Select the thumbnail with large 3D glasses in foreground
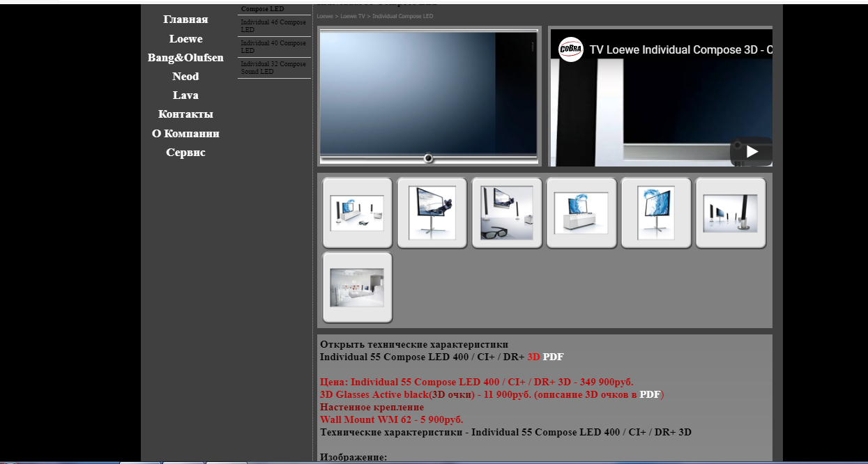The height and width of the screenshot is (464, 868). (x=507, y=212)
